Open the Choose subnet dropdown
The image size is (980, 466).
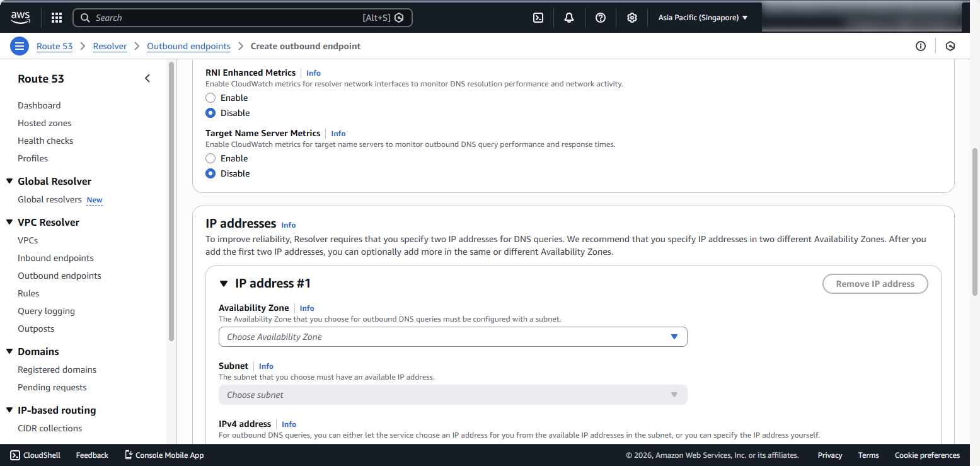(x=453, y=395)
